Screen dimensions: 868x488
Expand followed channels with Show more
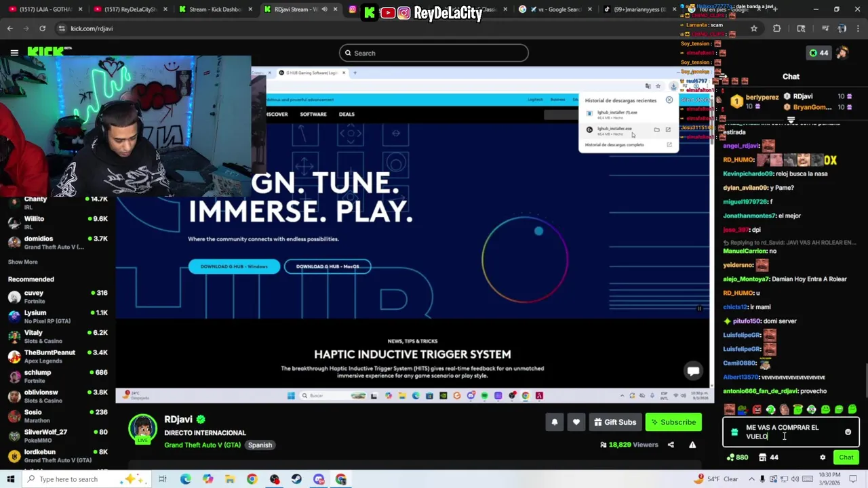[22, 262]
